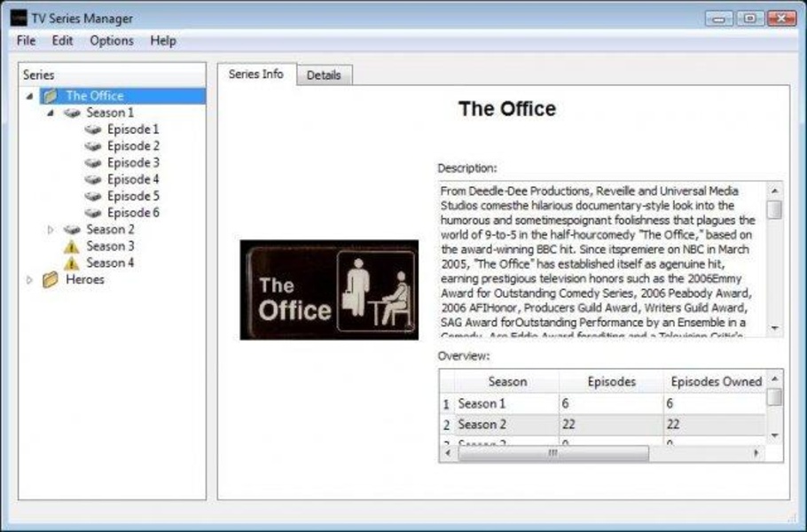The height and width of the screenshot is (532, 807).
Task: Click the Season 2 cell in Overview table
Action: [507, 425]
